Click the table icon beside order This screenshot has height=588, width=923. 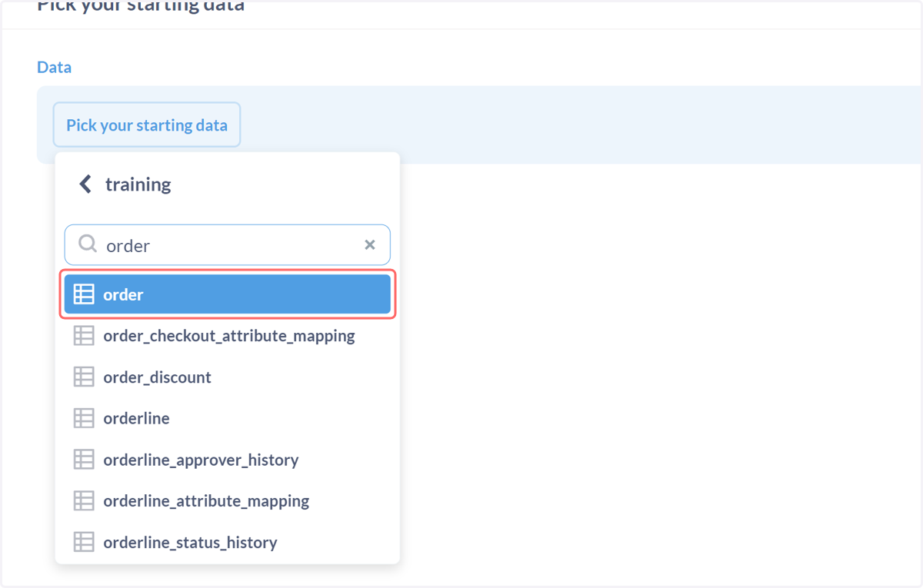(84, 294)
